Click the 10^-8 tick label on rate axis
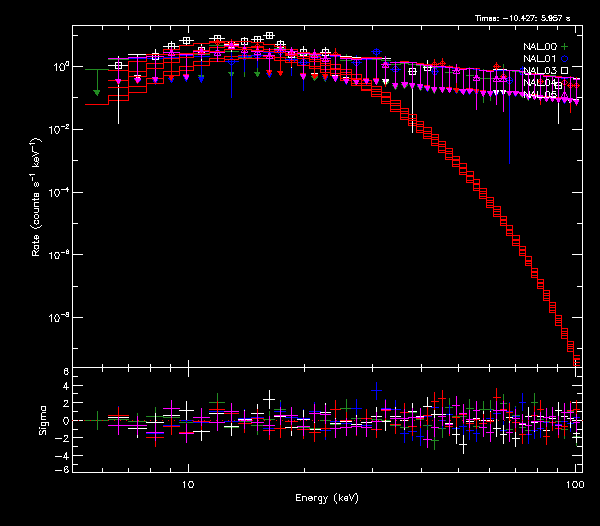 58,319
